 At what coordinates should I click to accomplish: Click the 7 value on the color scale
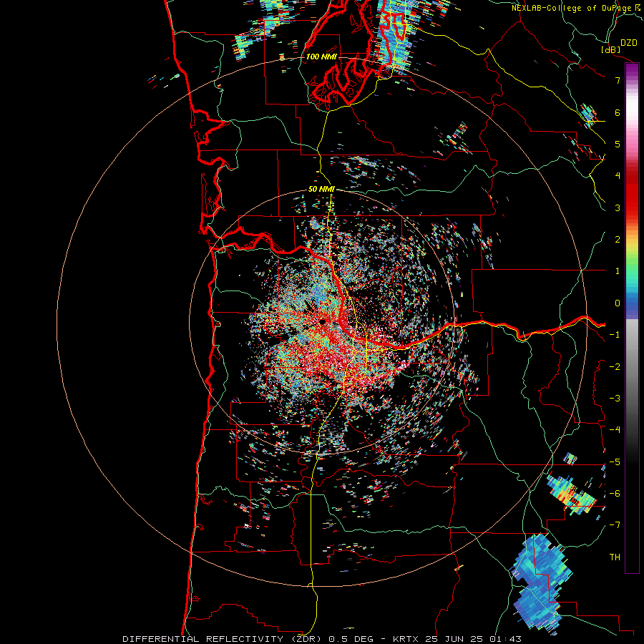[618, 80]
